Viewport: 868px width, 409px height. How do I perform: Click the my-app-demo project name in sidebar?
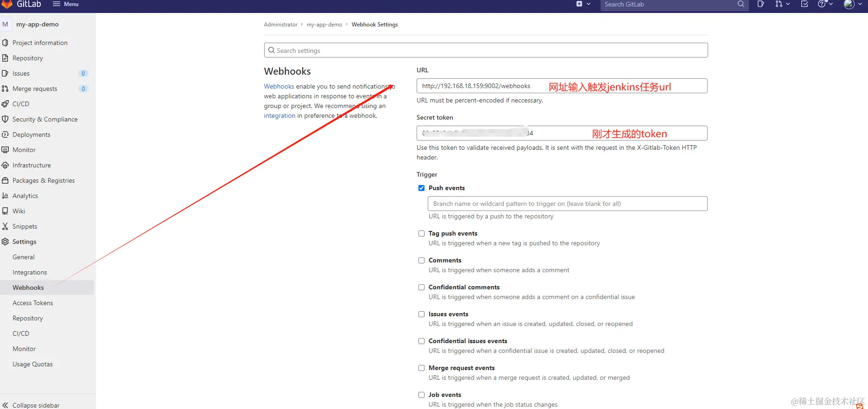click(38, 24)
